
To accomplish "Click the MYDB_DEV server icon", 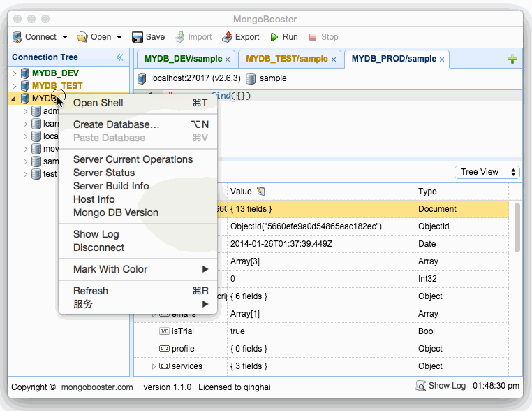I will click(x=25, y=73).
